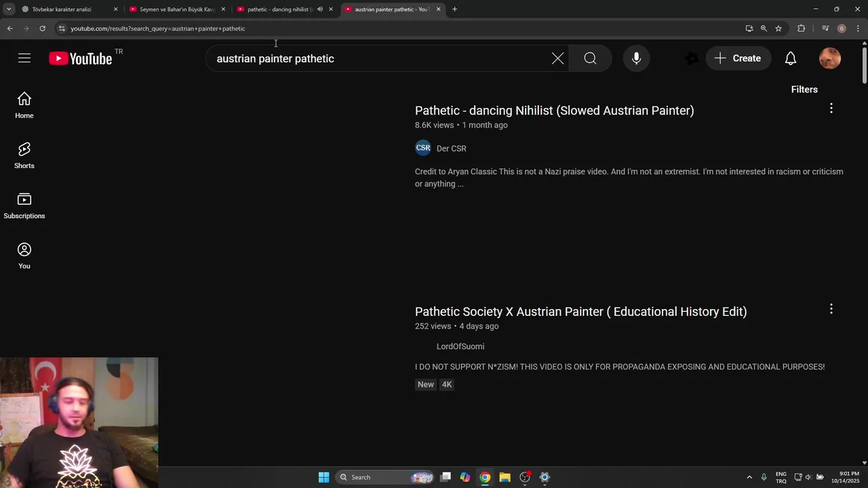Screen dimensions: 868x488
Task: Visit the Der CSR channel name
Action: tap(451, 148)
